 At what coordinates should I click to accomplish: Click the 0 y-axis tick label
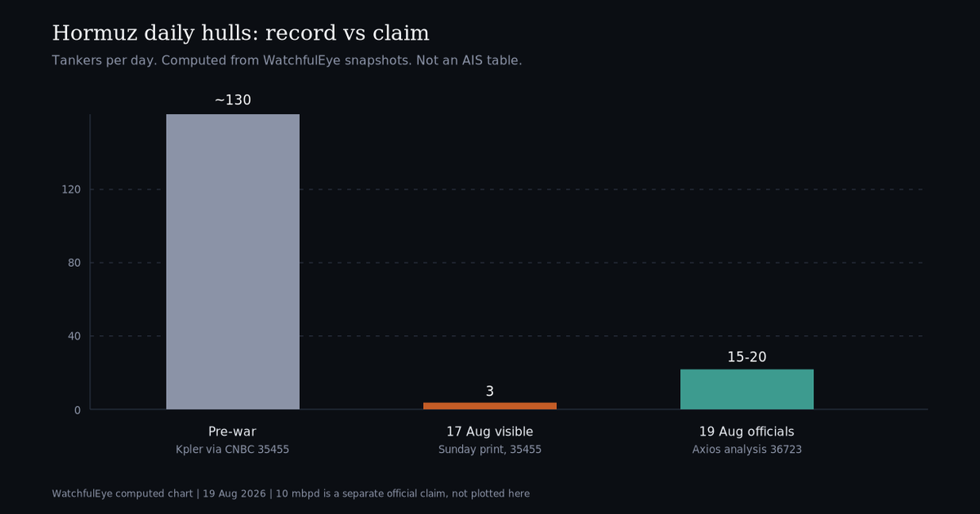click(78, 410)
